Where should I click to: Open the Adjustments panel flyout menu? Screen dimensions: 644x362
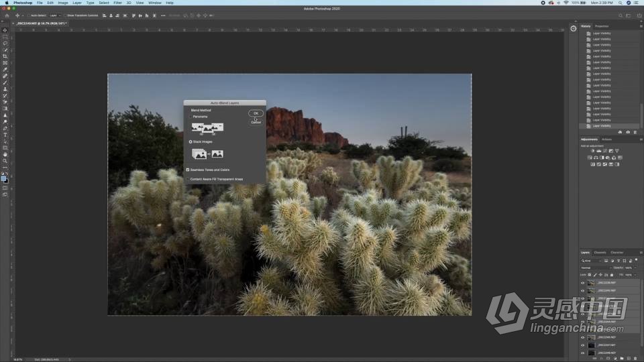[x=641, y=139]
